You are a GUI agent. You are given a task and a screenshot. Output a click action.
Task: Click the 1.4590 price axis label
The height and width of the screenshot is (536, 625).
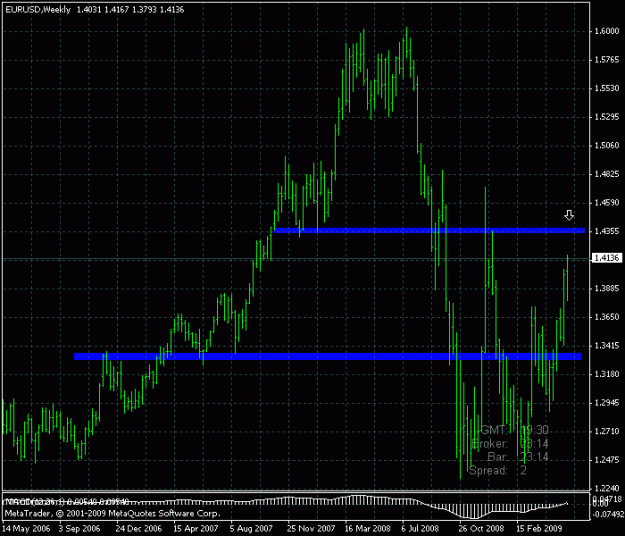point(607,202)
